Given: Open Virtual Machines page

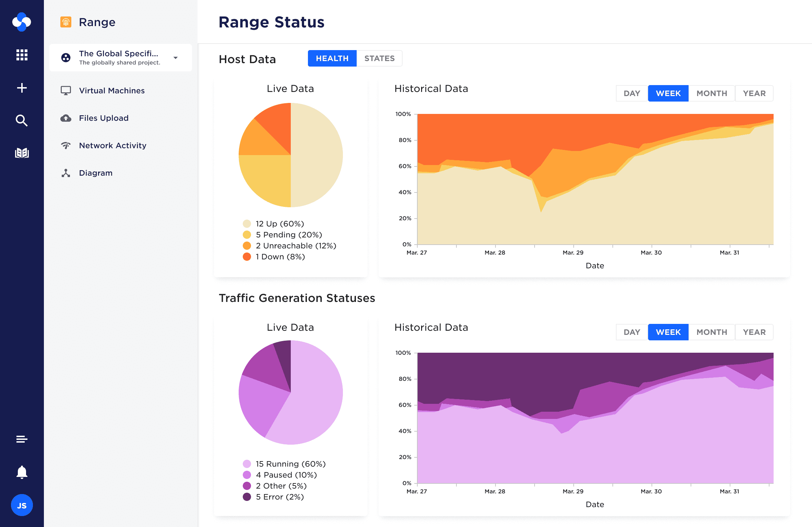Looking at the screenshot, I should 112,91.
